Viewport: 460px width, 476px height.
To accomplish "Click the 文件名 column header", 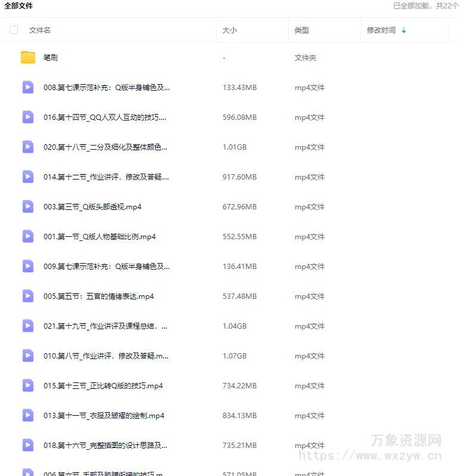I will (x=40, y=30).
